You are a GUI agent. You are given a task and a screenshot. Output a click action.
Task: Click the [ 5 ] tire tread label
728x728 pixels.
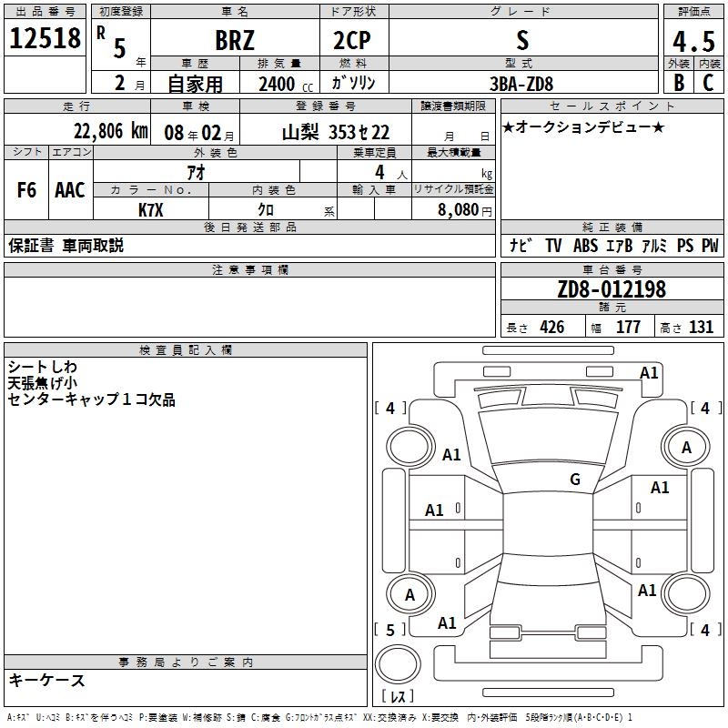390,630
